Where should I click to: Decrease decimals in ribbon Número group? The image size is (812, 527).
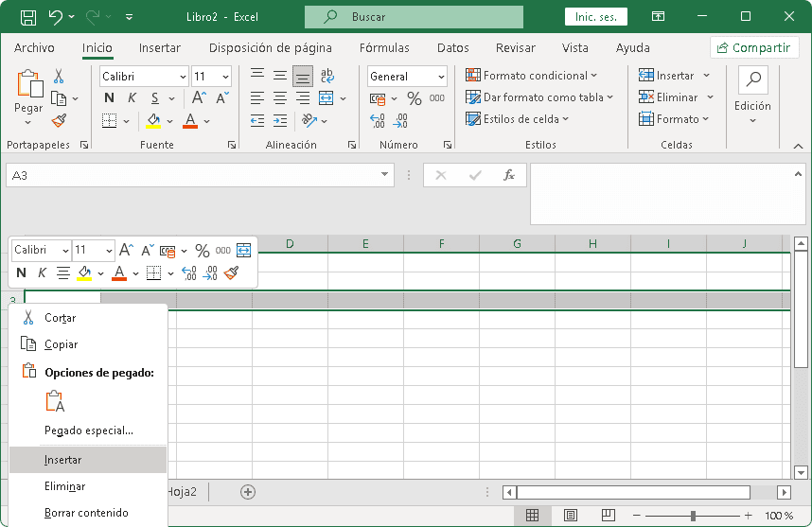(x=400, y=120)
